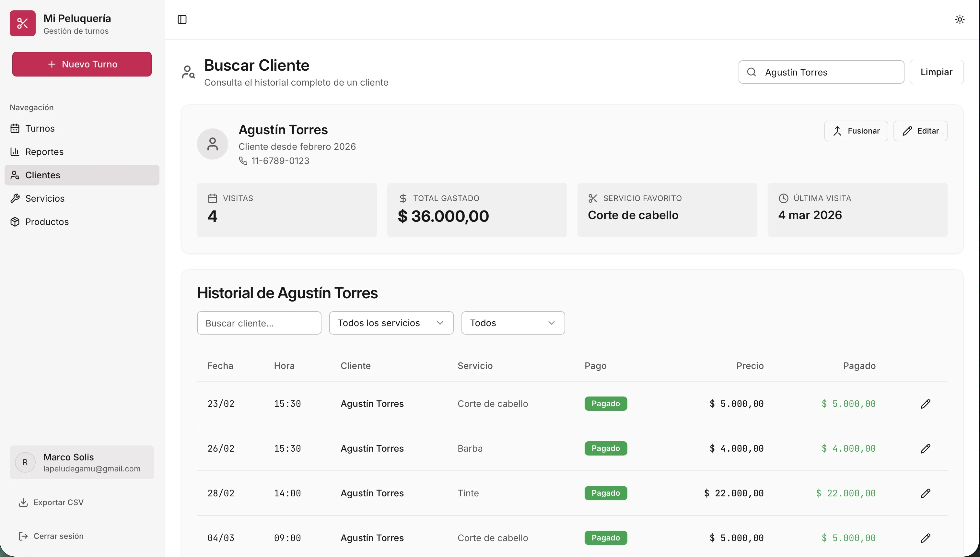980x557 pixels.
Task: Open the Todos los servicios dropdown
Action: [391, 323]
